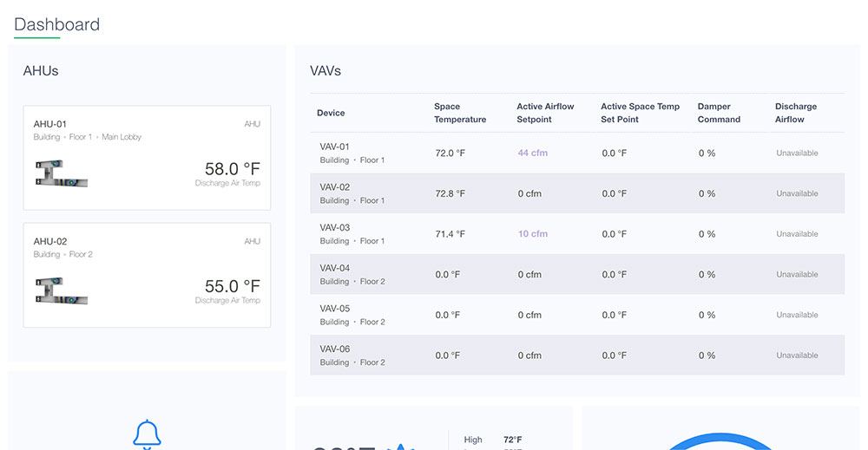Click the AHU-01 unit image

click(62, 173)
